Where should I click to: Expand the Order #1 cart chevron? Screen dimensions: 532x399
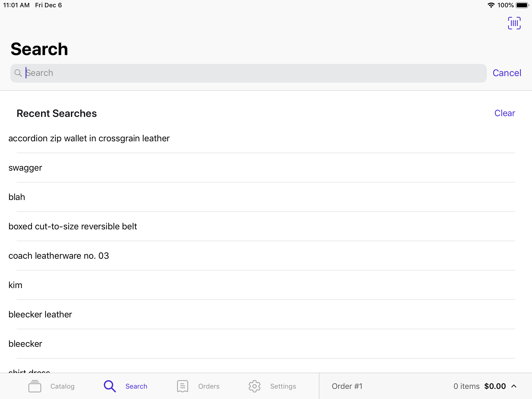(514, 386)
